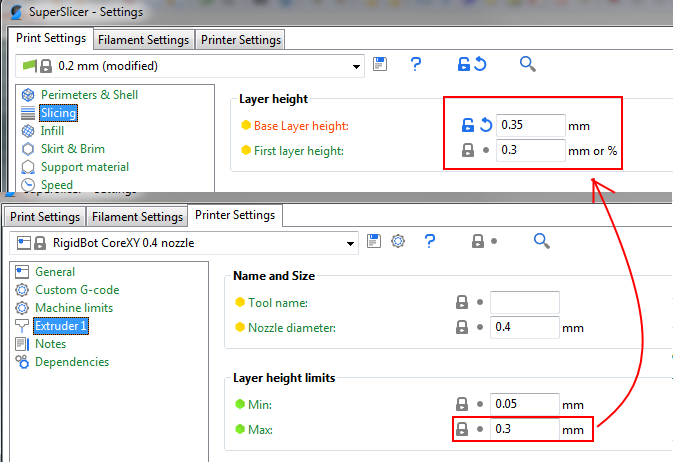Open Support material page
This screenshot has width=673, height=462.
point(85,167)
